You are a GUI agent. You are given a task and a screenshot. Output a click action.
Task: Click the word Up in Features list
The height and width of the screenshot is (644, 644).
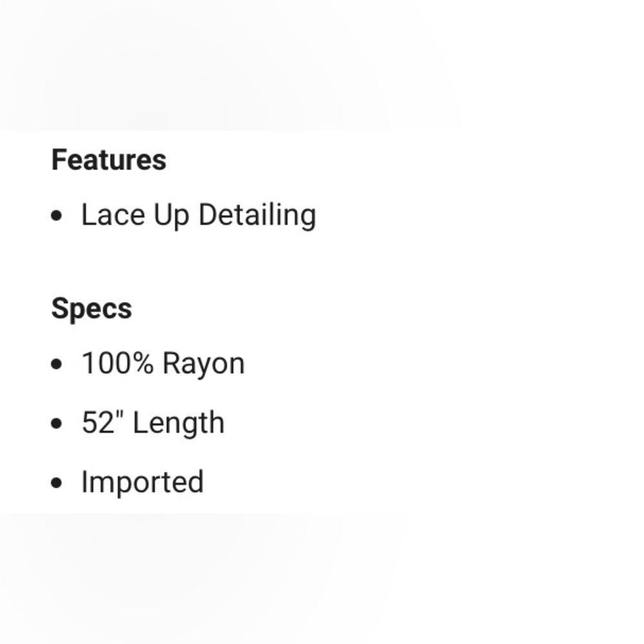tap(171, 215)
